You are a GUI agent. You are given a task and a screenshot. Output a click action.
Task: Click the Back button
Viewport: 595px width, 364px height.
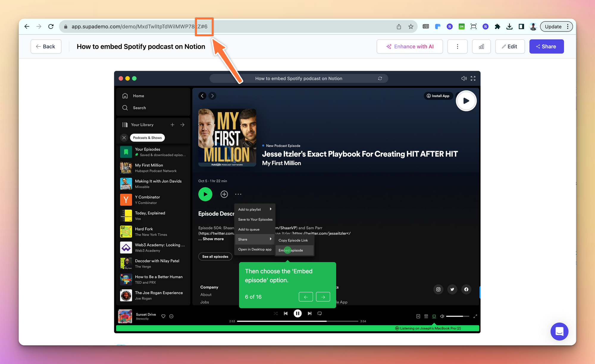coord(46,46)
